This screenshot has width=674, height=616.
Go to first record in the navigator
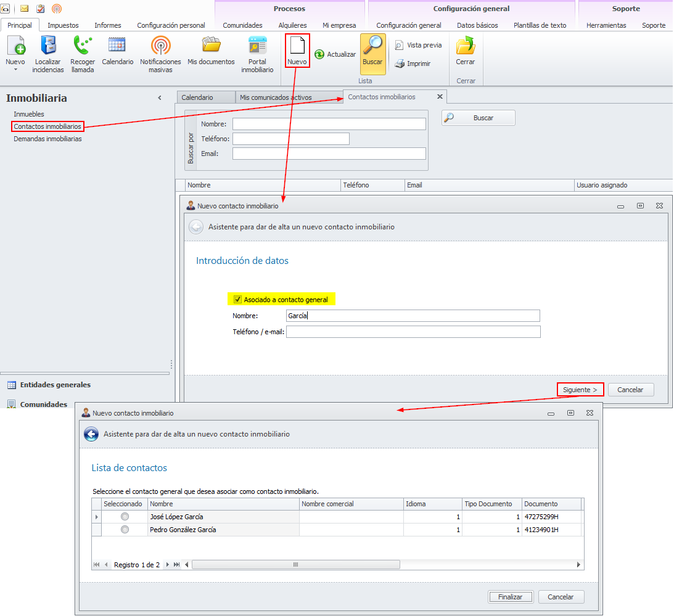96,564
